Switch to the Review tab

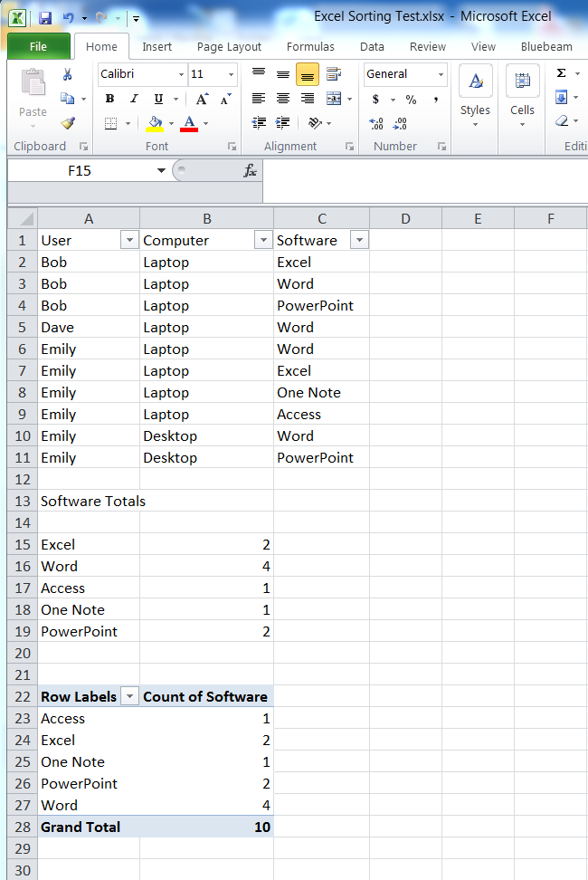click(x=428, y=46)
